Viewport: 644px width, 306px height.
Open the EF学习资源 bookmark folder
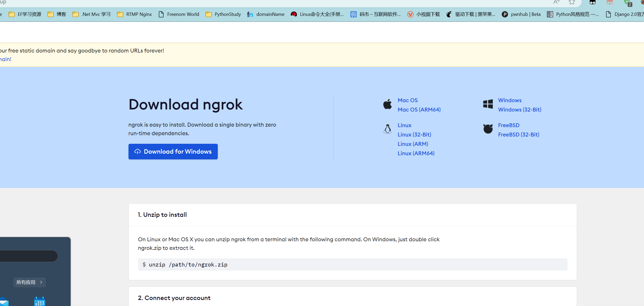(25, 14)
